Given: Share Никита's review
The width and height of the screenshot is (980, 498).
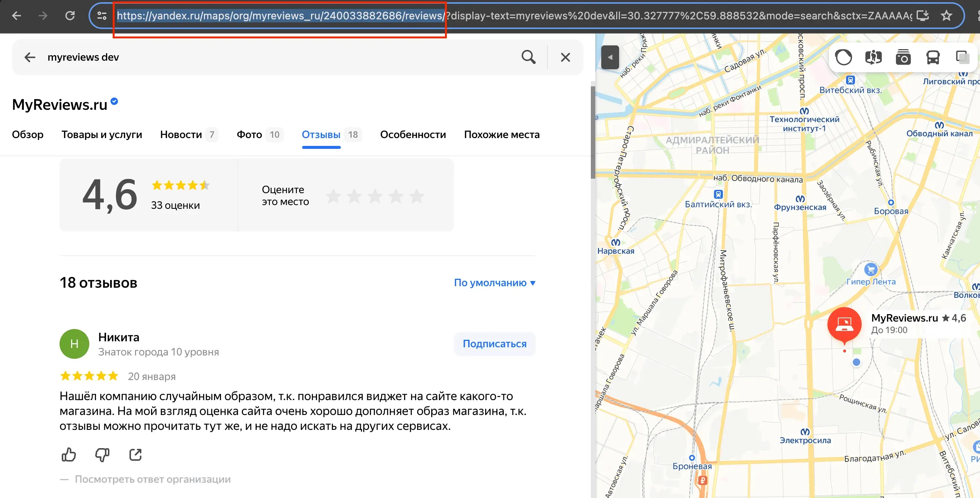Looking at the screenshot, I should point(135,454).
